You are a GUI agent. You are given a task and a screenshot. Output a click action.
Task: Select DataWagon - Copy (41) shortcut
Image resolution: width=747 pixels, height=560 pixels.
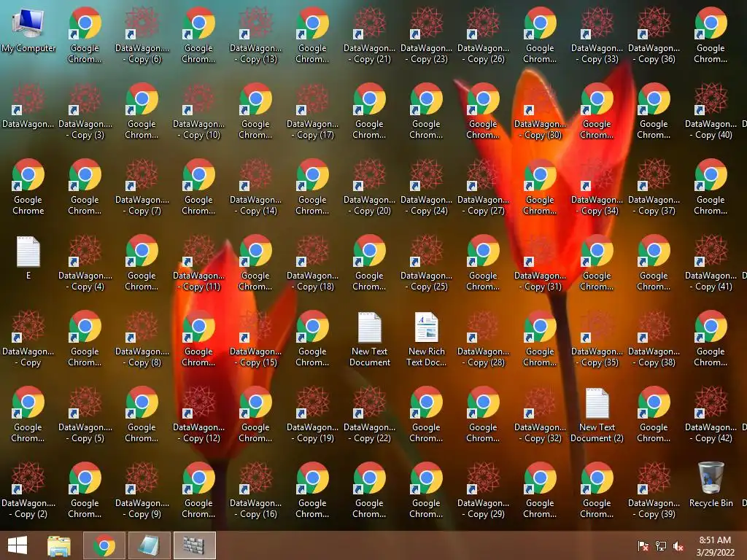tap(711, 262)
